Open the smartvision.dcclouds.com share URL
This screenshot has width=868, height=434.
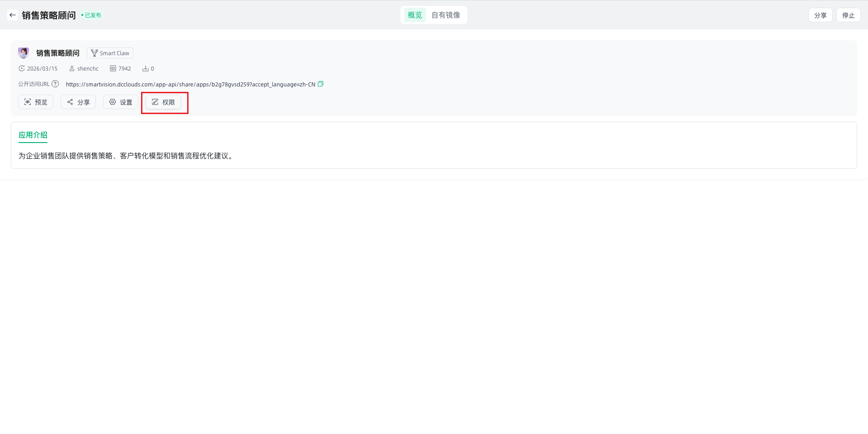(190, 85)
